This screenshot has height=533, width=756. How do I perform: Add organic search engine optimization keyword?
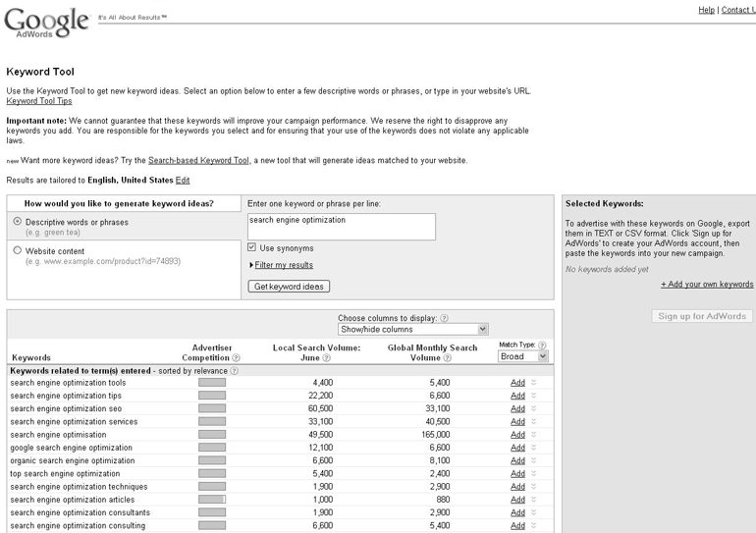coord(517,460)
